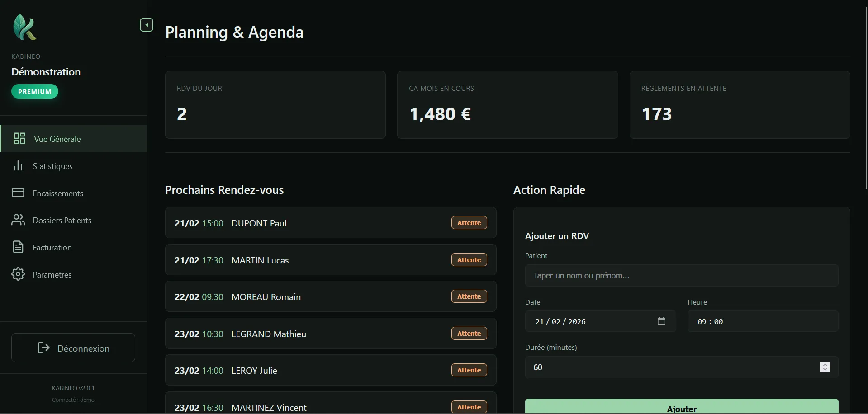Open the date picker calendar icon
This screenshot has height=414, width=868.
tap(661, 321)
